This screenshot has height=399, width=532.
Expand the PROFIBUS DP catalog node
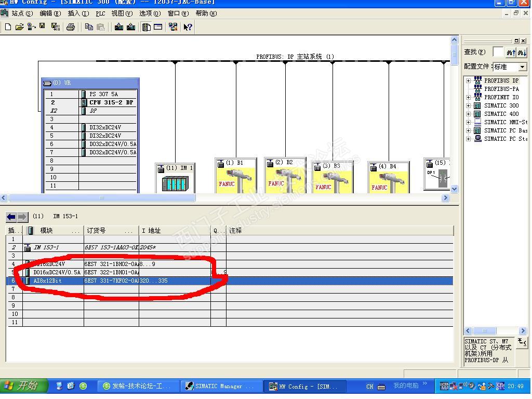tap(469, 81)
